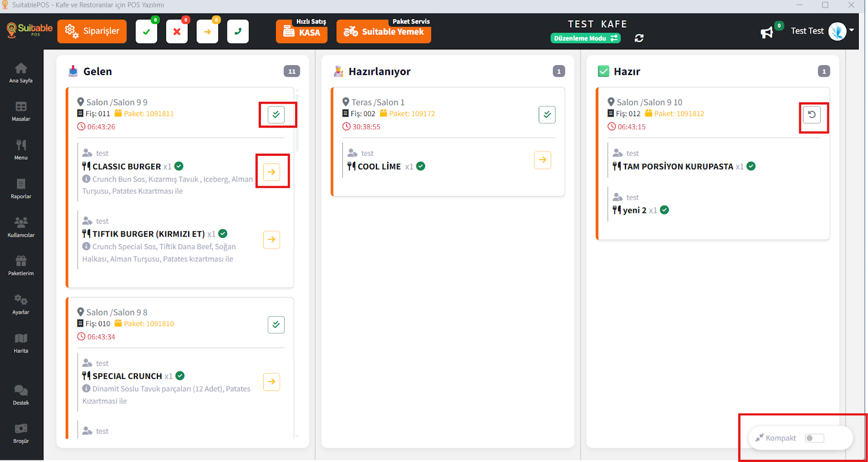Open the megaphone announcements icon
868x462 pixels.
pos(767,33)
